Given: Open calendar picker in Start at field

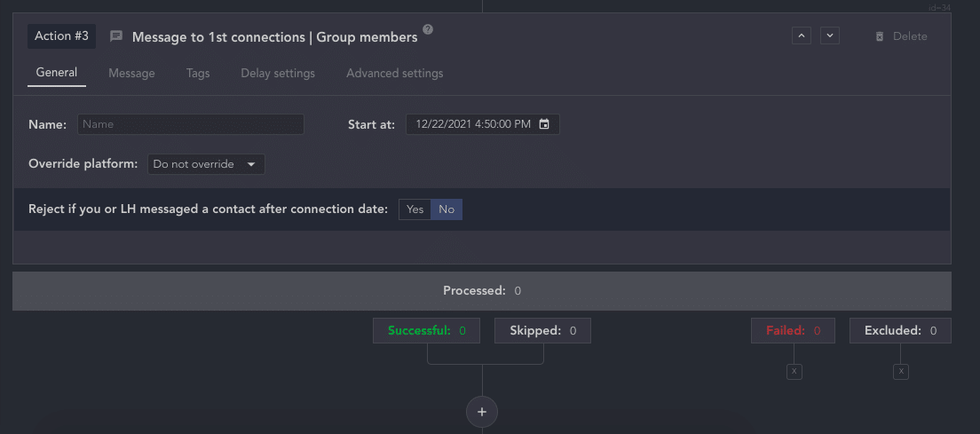Looking at the screenshot, I should point(544,124).
